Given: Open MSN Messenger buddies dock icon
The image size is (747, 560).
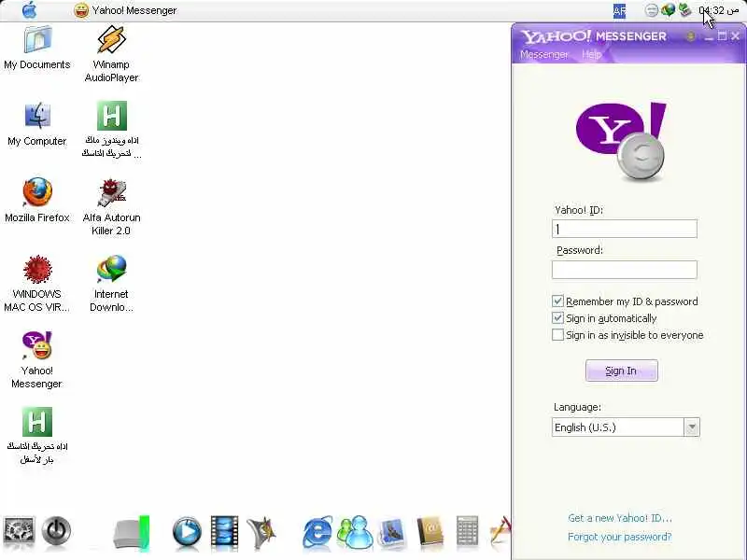Looking at the screenshot, I should pos(355,531).
